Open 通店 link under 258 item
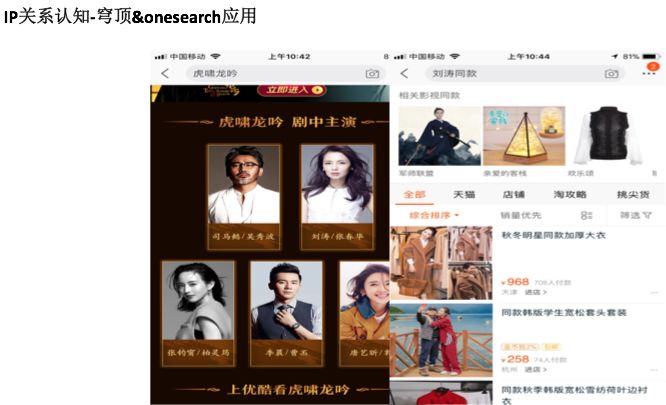Viewport: 666px width, 405px height. [536, 370]
